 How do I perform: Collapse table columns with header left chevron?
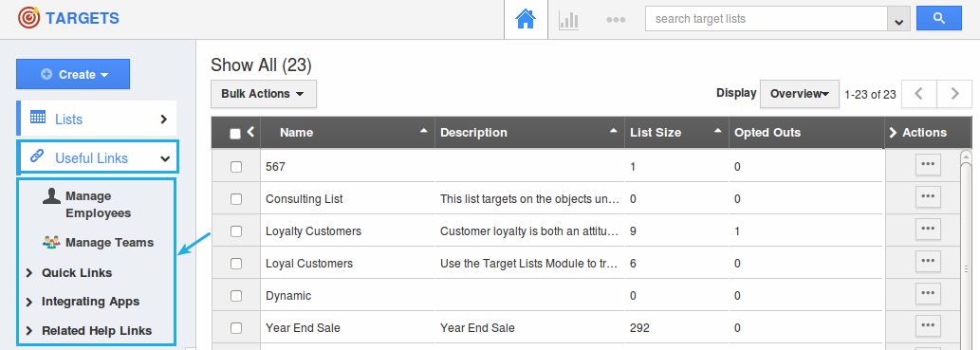click(250, 131)
